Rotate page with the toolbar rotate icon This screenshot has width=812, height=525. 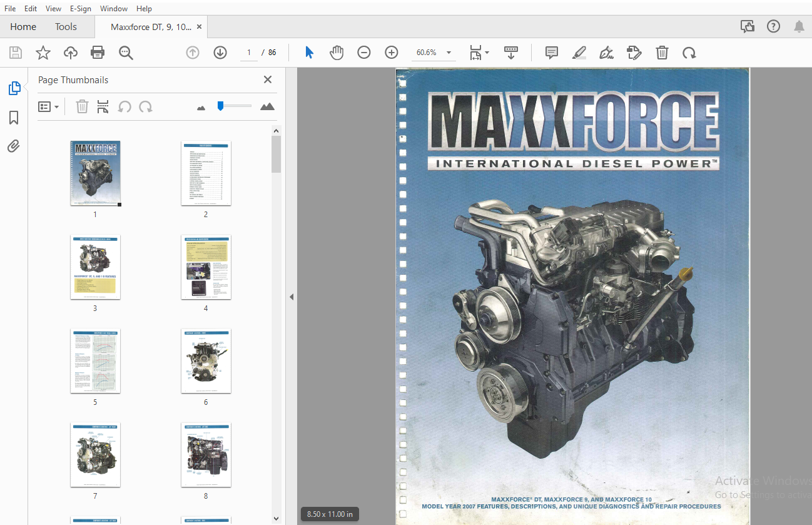click(689, 53)
